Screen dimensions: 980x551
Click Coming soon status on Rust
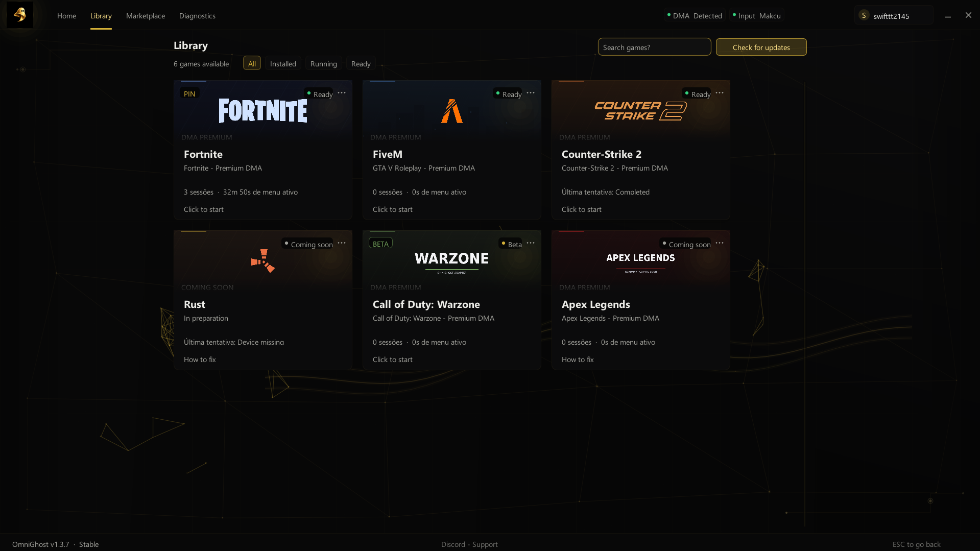[308, 244]
